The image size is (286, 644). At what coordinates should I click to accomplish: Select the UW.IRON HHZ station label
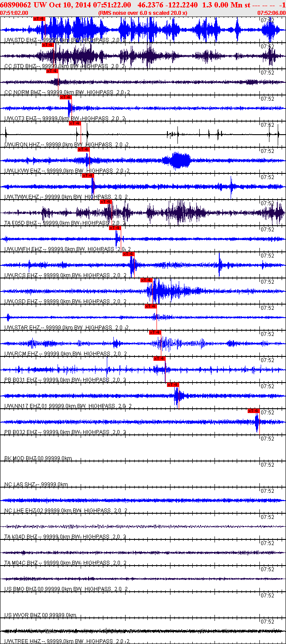(x=22, y=145)
